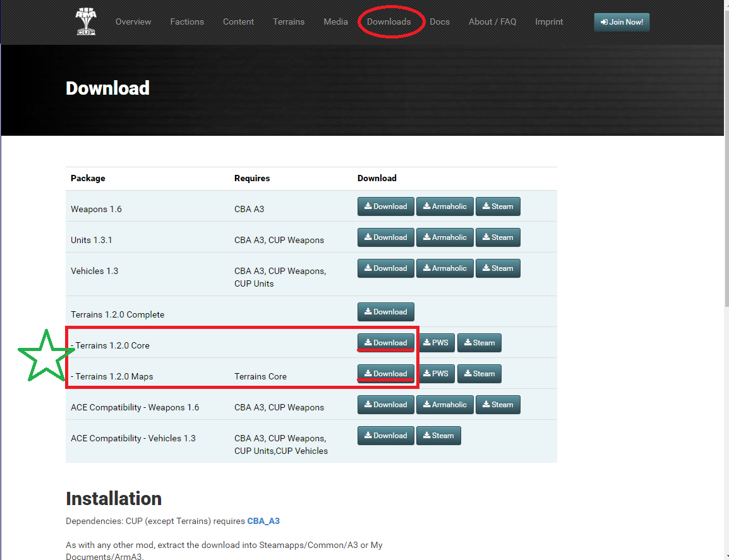Click the Vehicles 1.3 package name

[x=94, y=271]
